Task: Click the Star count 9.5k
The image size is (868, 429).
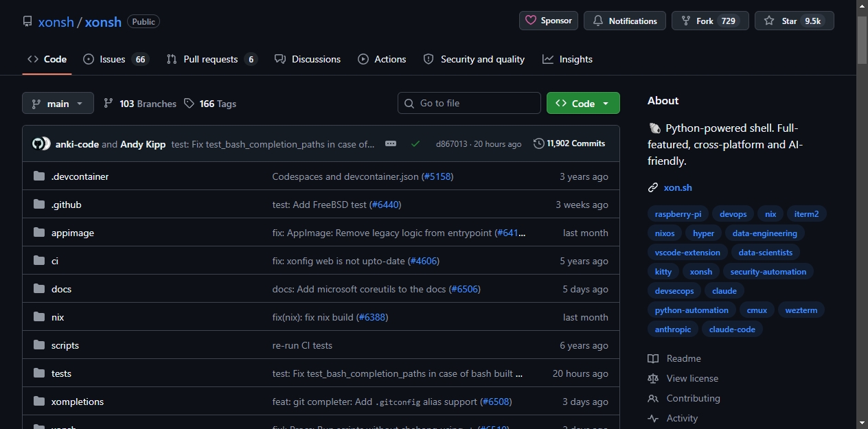Action: [812, 21]
